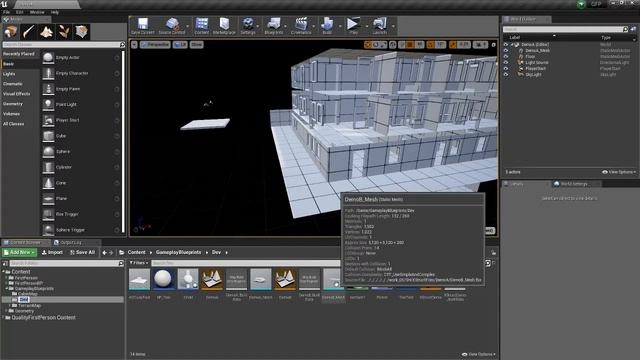Open the viewport options dropdown arrow
The width and height of the screenshot is (640, 360).
[134, 44]
